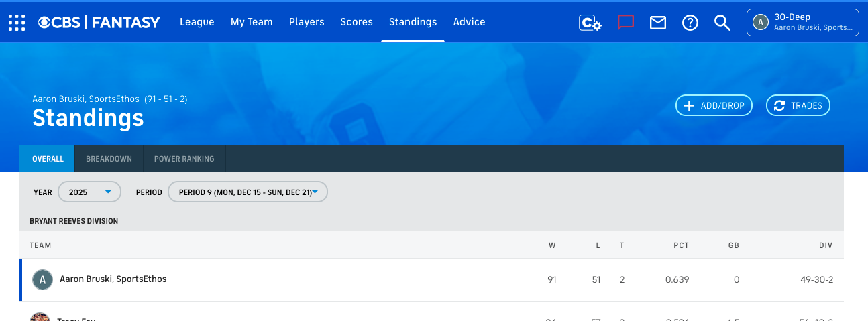The width and height of the screenshot is (868, 321).
Task: Open the Players menu
Action: [x=307, y=22]
